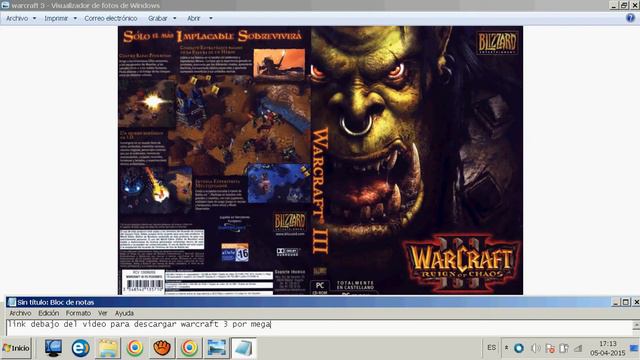Screen dimensions: 640x360
Task: Open the Abrir menu in the photo viewer
Action: point(193,18)
